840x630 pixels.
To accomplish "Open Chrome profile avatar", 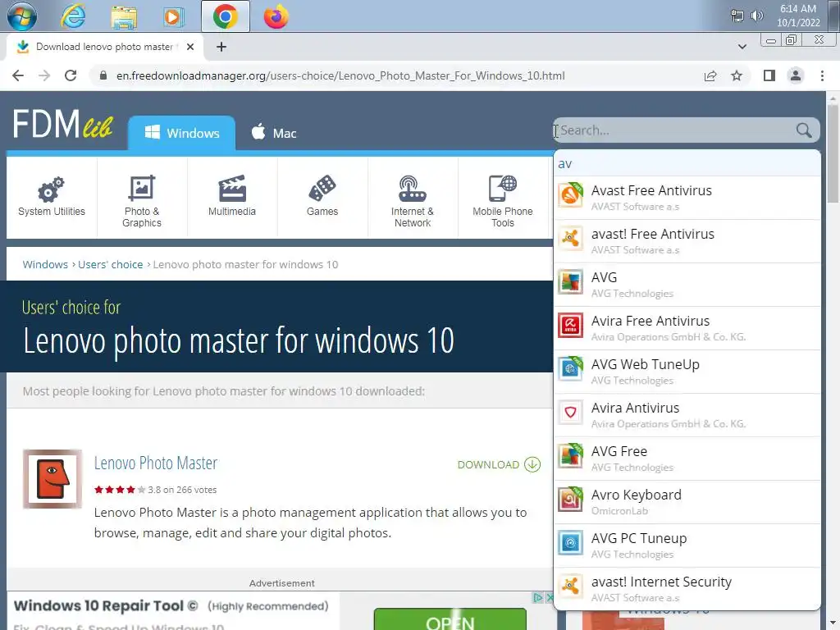I will click(796, 75).
